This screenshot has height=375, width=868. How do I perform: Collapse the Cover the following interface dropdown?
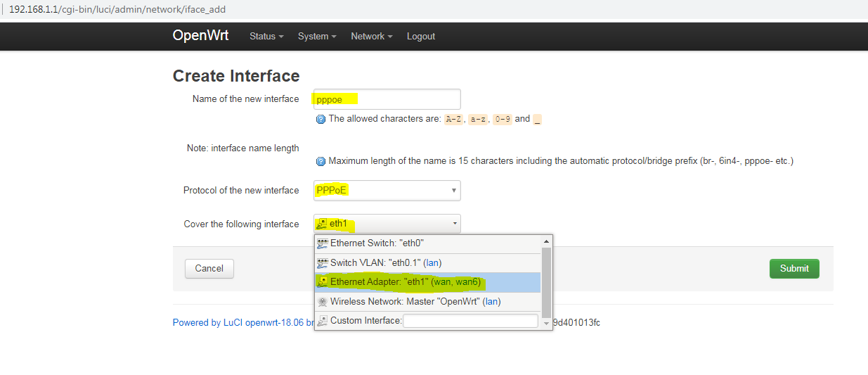387,224
